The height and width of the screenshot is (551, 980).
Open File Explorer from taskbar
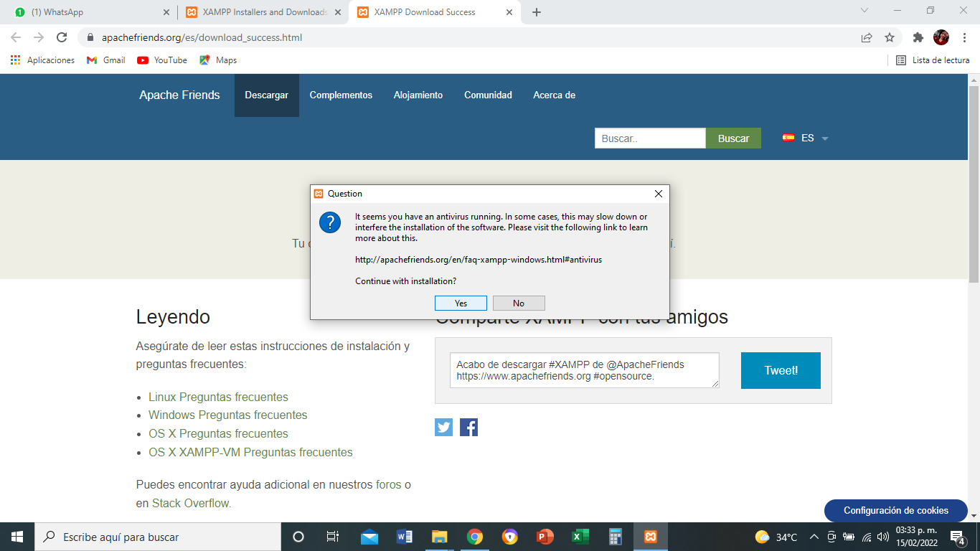440,537
